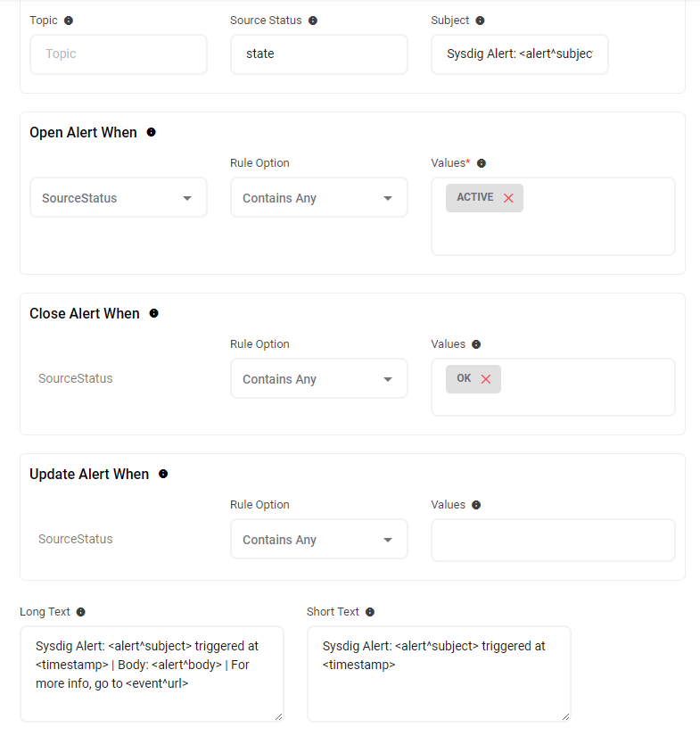Expand Rule Option dropdown under Open Alert When

coord(318,198)
